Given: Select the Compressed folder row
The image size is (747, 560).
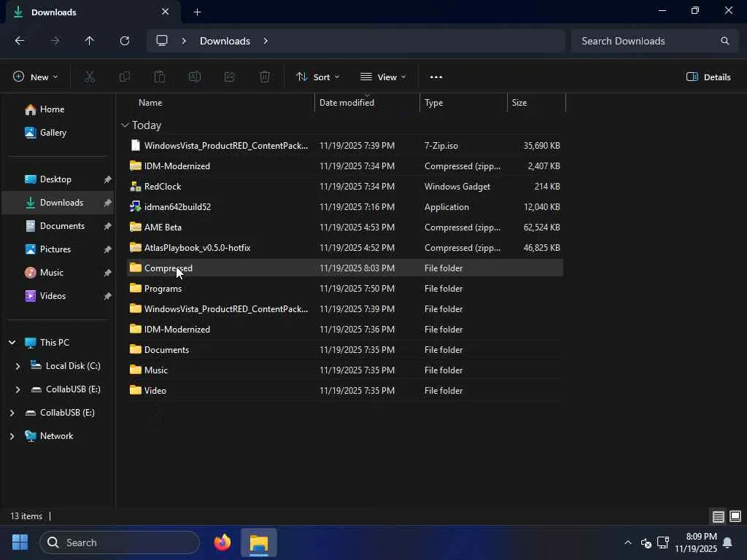Looking at the screenshot, I should coord(345,268).
